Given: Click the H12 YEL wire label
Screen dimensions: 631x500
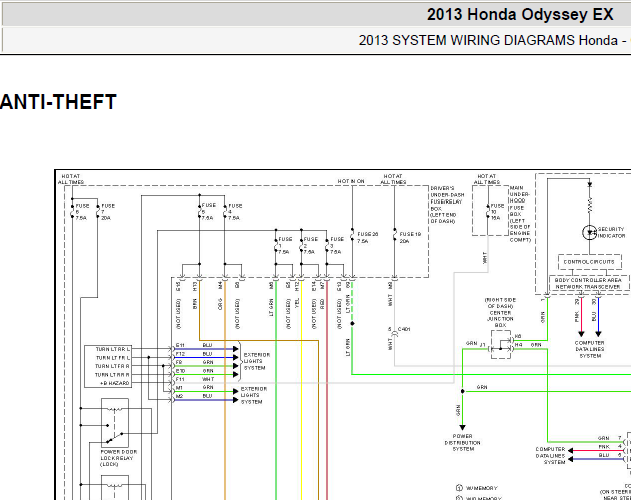Looking at the screenshot, I should point(297,295).
